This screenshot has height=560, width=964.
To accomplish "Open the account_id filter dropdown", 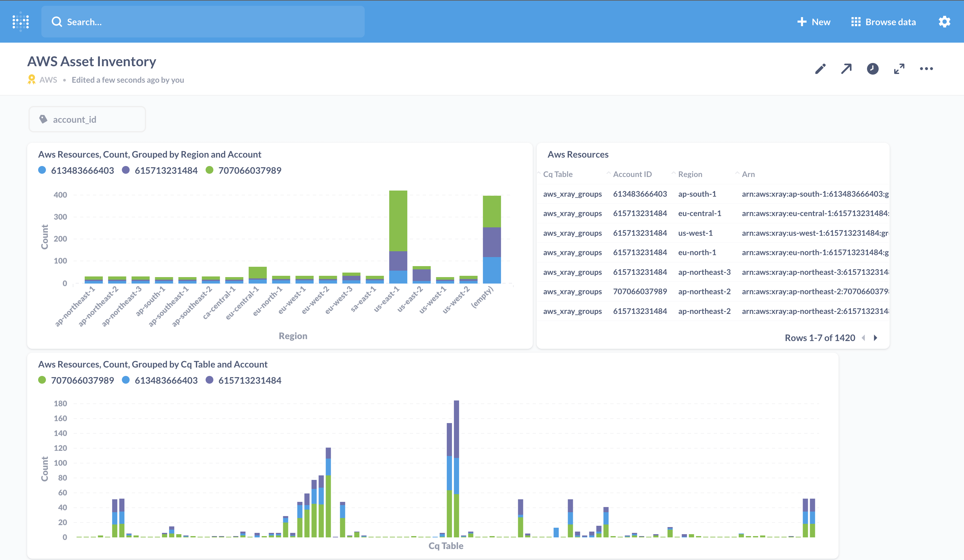I will click(87, 119).
